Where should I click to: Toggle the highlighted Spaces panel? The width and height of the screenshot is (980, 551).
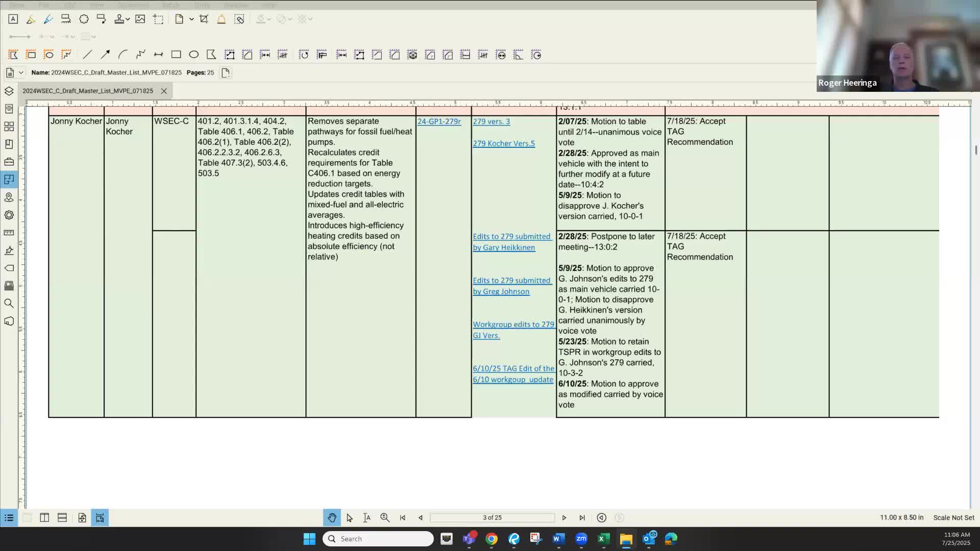[x=9, y=179]
